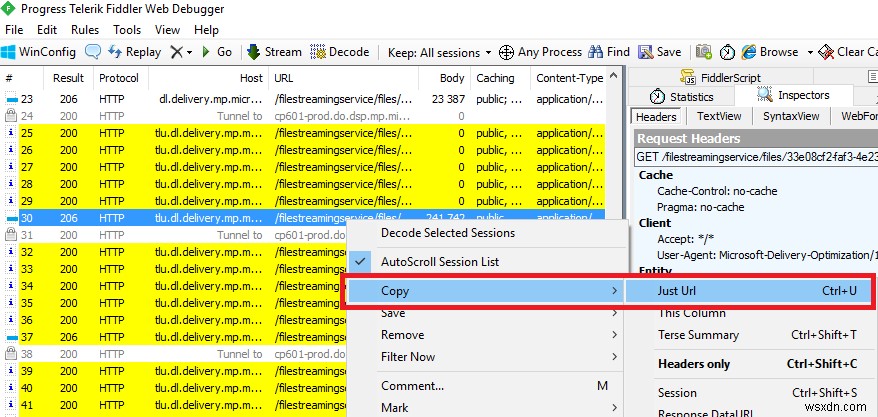Click the scroll-up arrow of session list
This screenshot has width=878, height=417.
614,76
